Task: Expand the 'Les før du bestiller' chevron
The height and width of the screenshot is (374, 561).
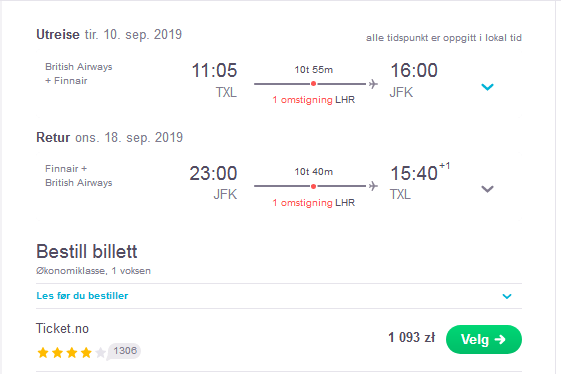Action: 507,296
